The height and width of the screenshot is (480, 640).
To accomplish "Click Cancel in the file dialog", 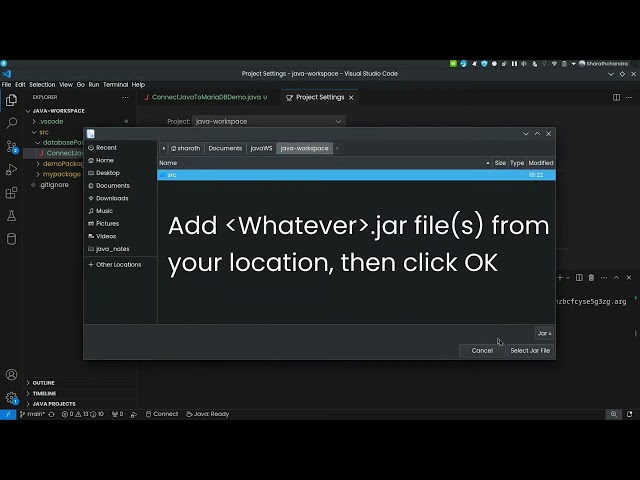I will pyautogui.click(x=482, y=351).
